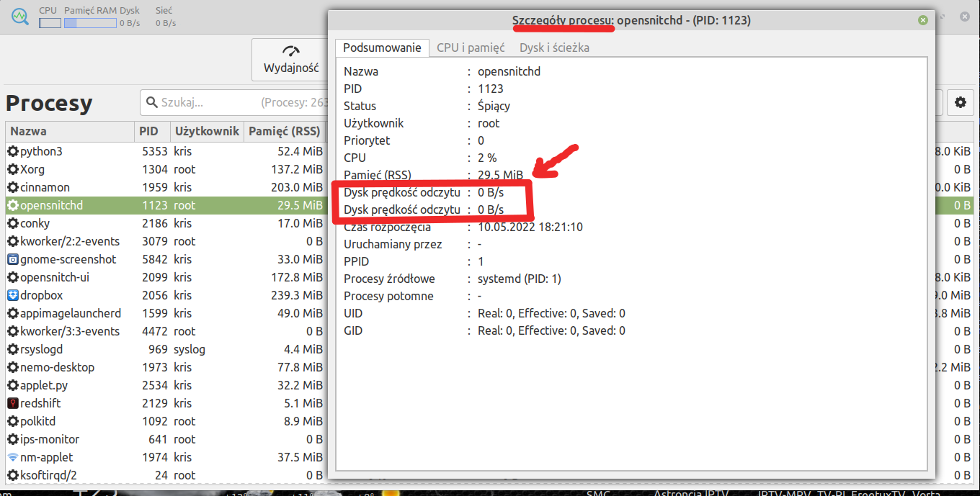Image resolution: width=980 pixels, height=496 pixels.
Task: Select the polkitd process icon
Action: click(x=13, y=421)
